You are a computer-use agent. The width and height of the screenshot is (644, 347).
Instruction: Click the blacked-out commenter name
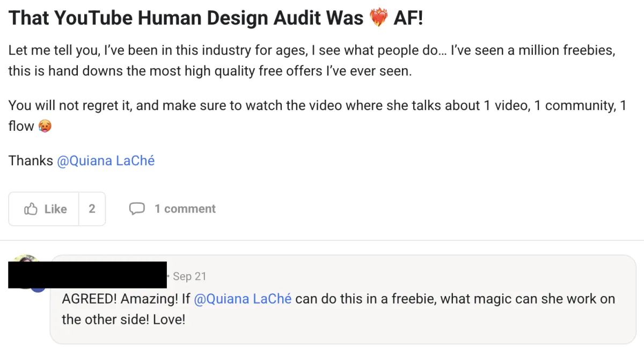point(87,275)
